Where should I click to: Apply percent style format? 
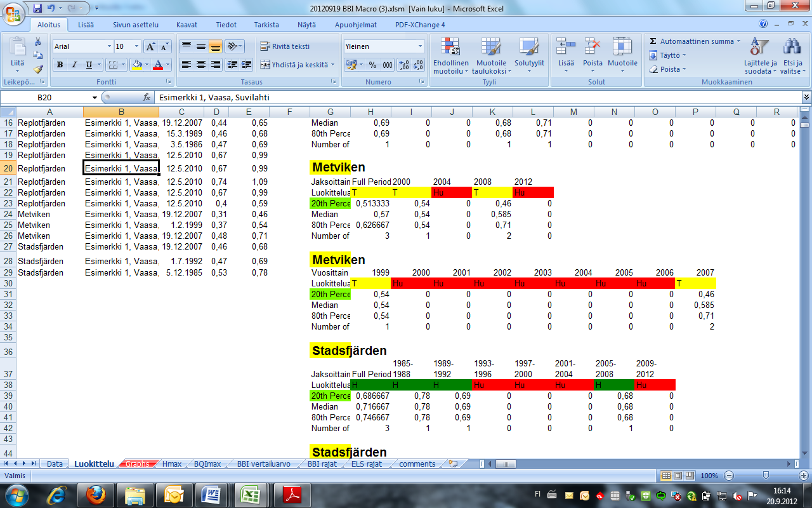pos(372,65)
